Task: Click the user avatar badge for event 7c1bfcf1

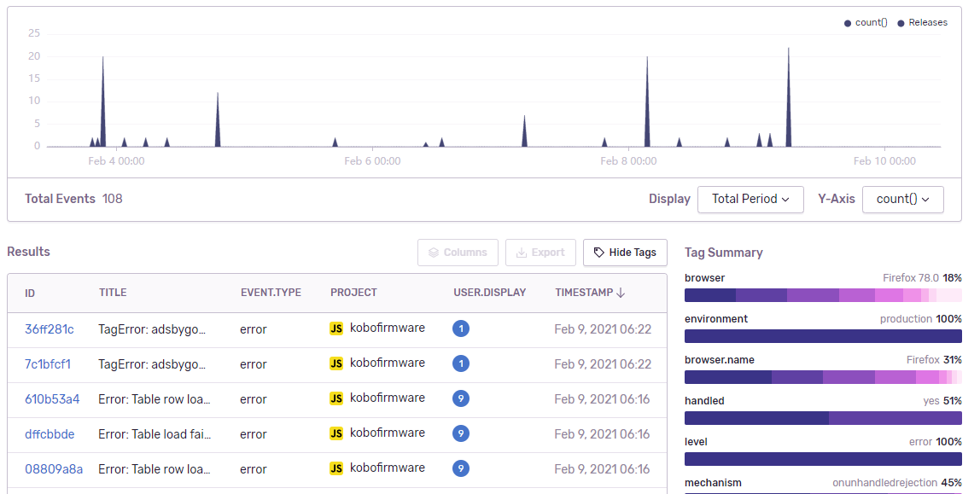Action: pyautogui.click(x=461, y=363)
